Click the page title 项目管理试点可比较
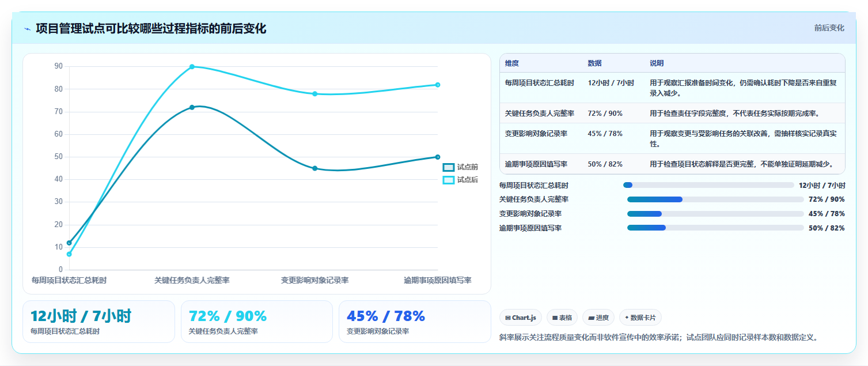868x366 pixels. tap(151, 29)
